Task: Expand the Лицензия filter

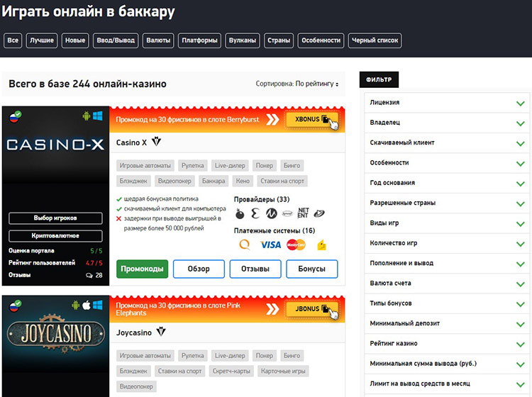Action: [447, 103]
